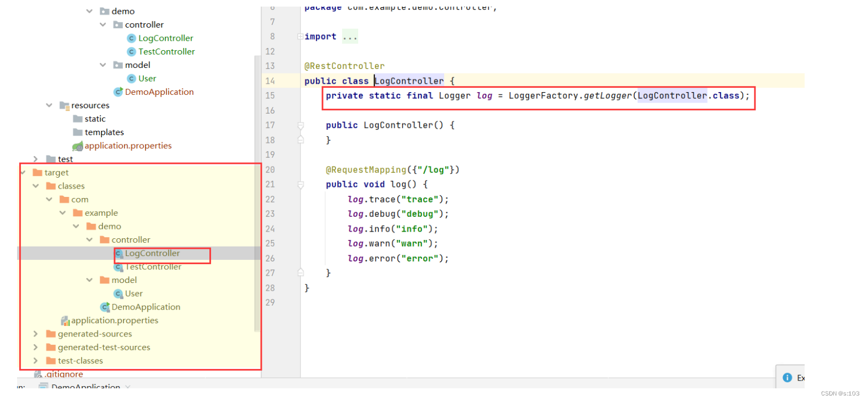868x401 pixels.
Task: Collapse the target demo folder
Action: coord(76,226)
